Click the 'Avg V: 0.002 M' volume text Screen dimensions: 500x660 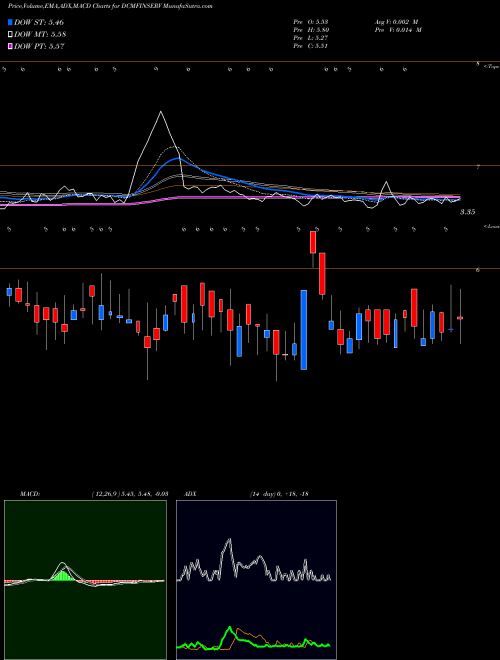[x=396, y=22]
